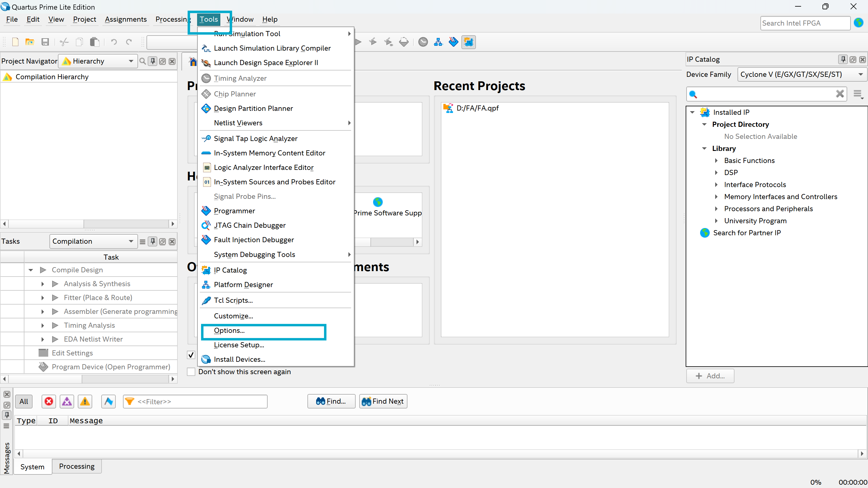Open recent project D:/FA/FA.qpf

[x=477, y=108]
